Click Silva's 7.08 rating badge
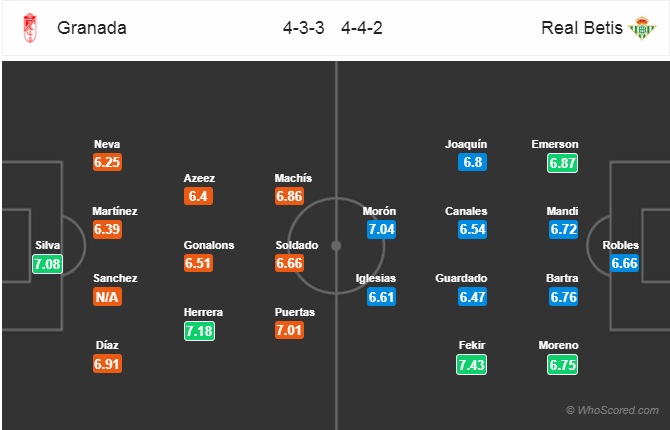 coord(45,263)
